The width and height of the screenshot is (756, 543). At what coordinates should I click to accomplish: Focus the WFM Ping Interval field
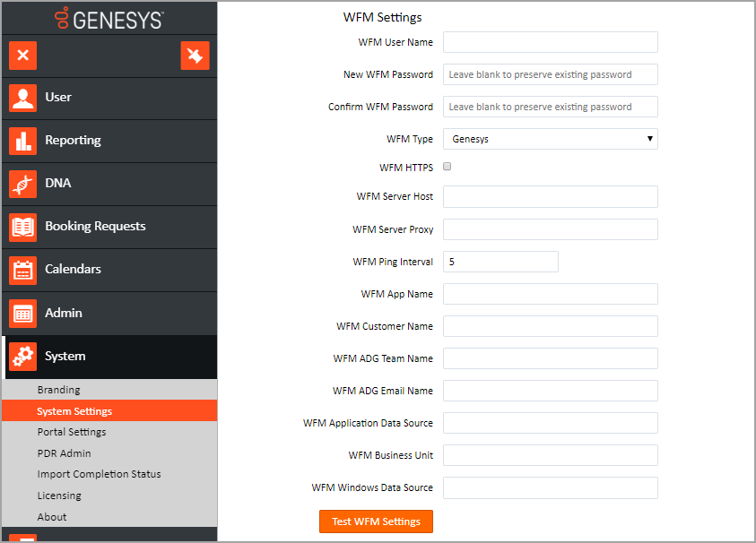coord(500,262)
